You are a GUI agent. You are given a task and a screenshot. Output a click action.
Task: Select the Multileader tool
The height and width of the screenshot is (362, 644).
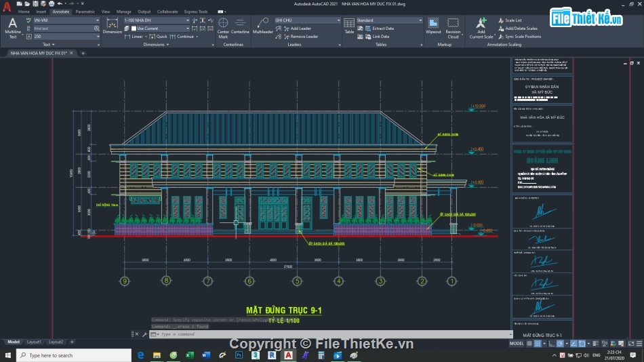coord(262,26)
